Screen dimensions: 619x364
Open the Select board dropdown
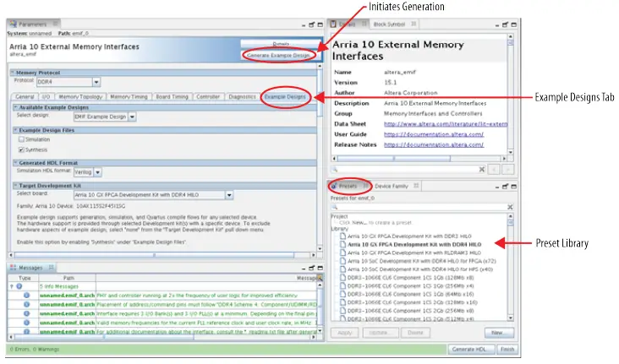pos(229,195)
